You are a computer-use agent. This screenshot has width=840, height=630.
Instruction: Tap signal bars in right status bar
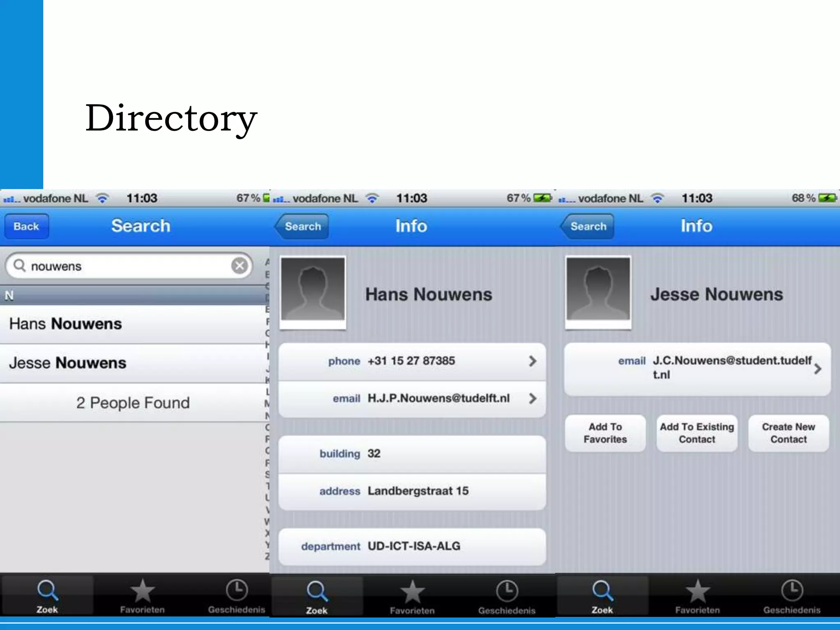click(x=567, y=200)
